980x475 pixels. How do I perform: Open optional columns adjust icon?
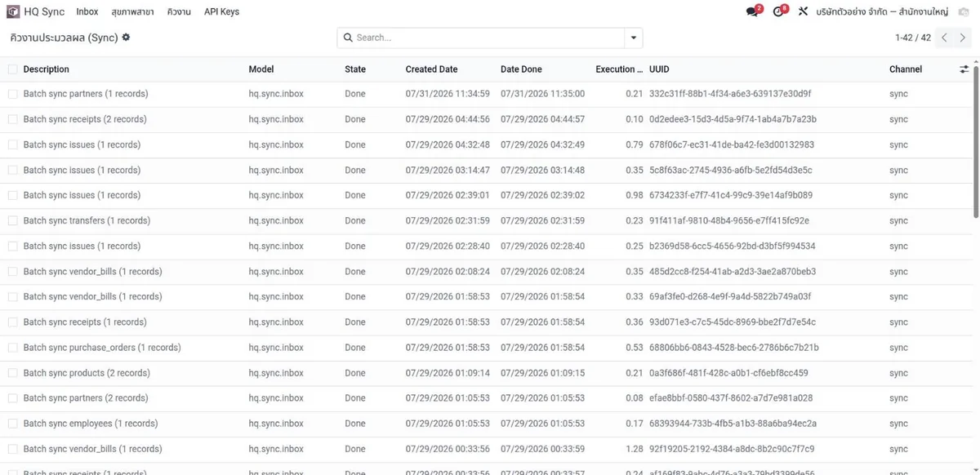click(x=964, y=69)
